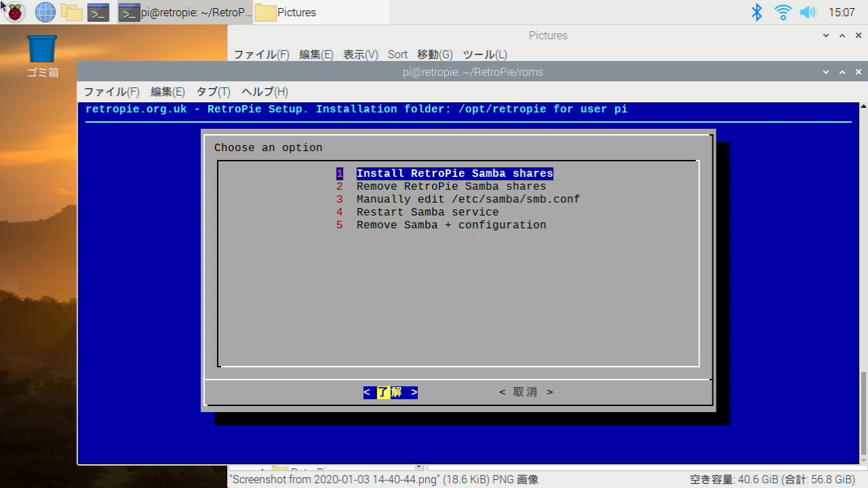Launch the web browser globe icon
This screenshot has height=488, width=868.
45,12
